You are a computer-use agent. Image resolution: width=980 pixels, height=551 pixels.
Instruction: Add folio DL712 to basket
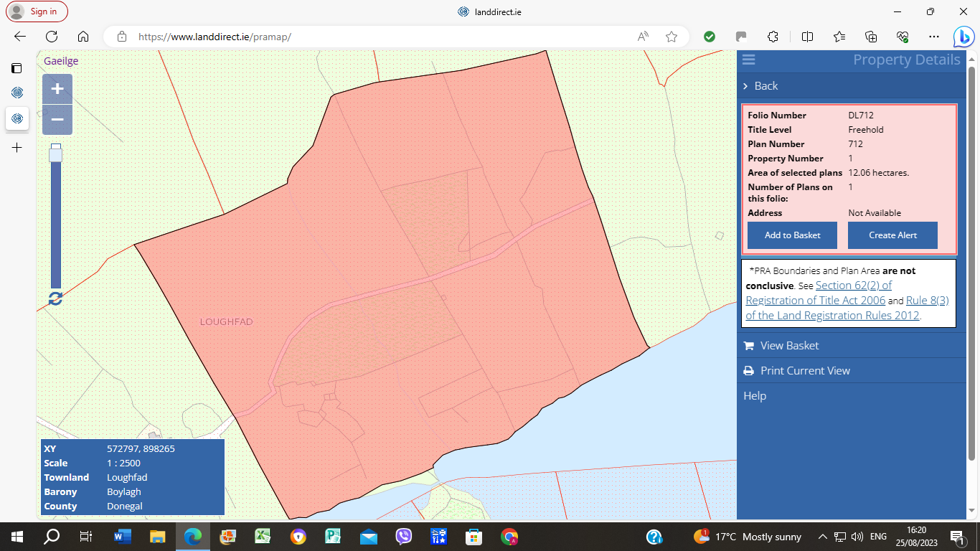click(x=792, y=235)
